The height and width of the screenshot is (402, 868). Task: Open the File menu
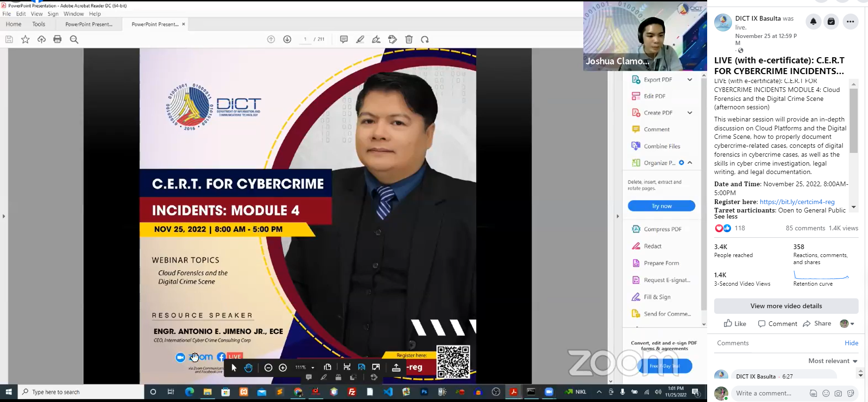7,14
